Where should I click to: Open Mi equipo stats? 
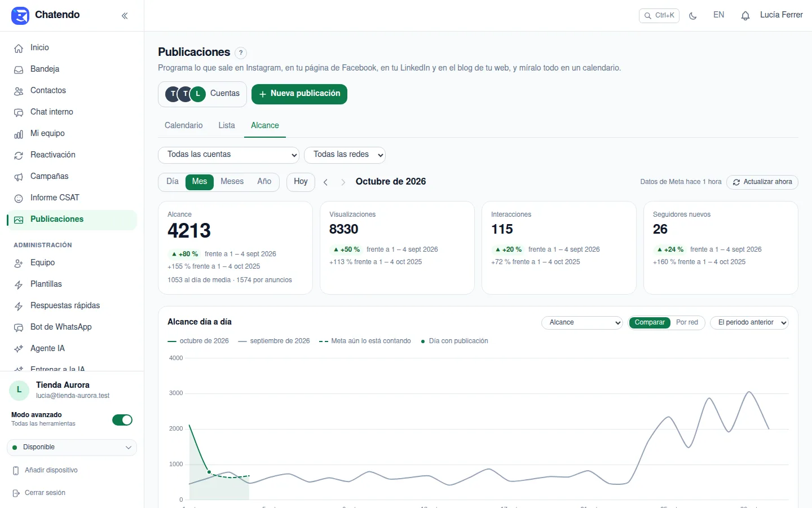click(72, 134)
